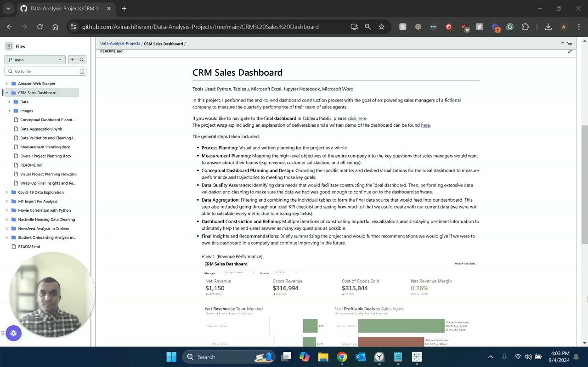
Task: Open File Explorer from the taskbar
Action: pyautogui.click(x=323, y=357)
